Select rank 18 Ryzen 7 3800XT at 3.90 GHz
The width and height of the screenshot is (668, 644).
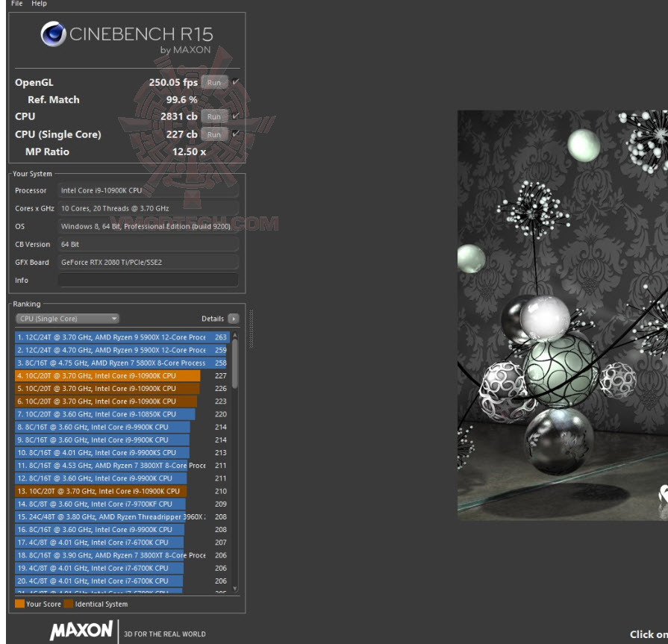(122, 555)
